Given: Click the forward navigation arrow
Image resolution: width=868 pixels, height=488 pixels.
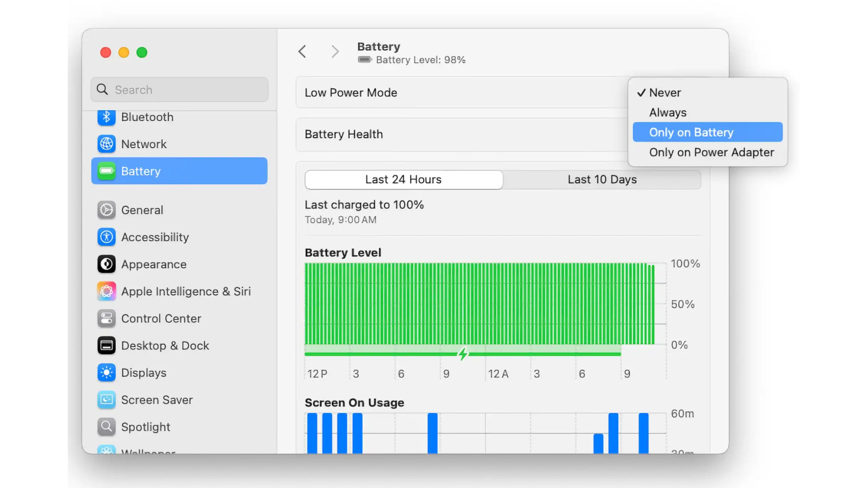Looking at the screenshot, I should pyautogui.click(x=335, y=52).
